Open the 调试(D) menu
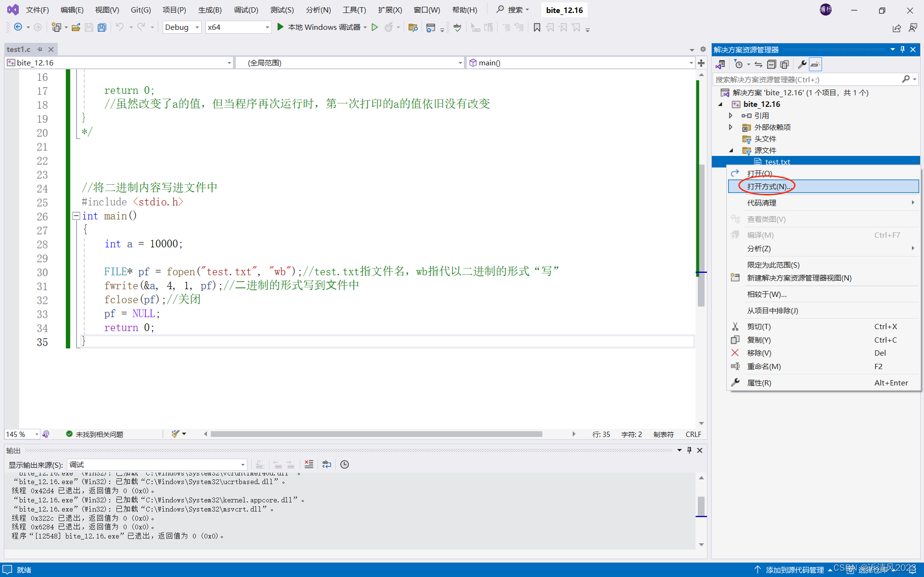Image resolution: width=924 pixels, height=577 pixels. (246, 10)
